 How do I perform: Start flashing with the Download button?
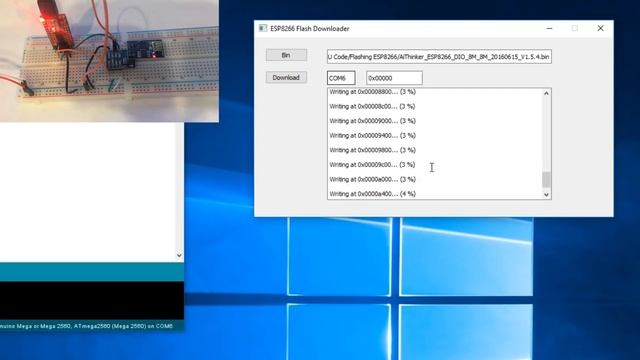pos(286,77)
